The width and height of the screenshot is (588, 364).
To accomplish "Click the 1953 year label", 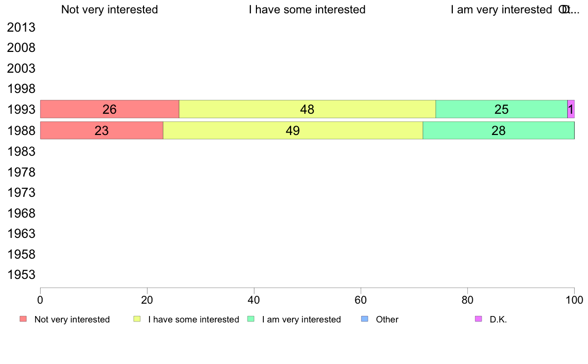I will (21, 275).
